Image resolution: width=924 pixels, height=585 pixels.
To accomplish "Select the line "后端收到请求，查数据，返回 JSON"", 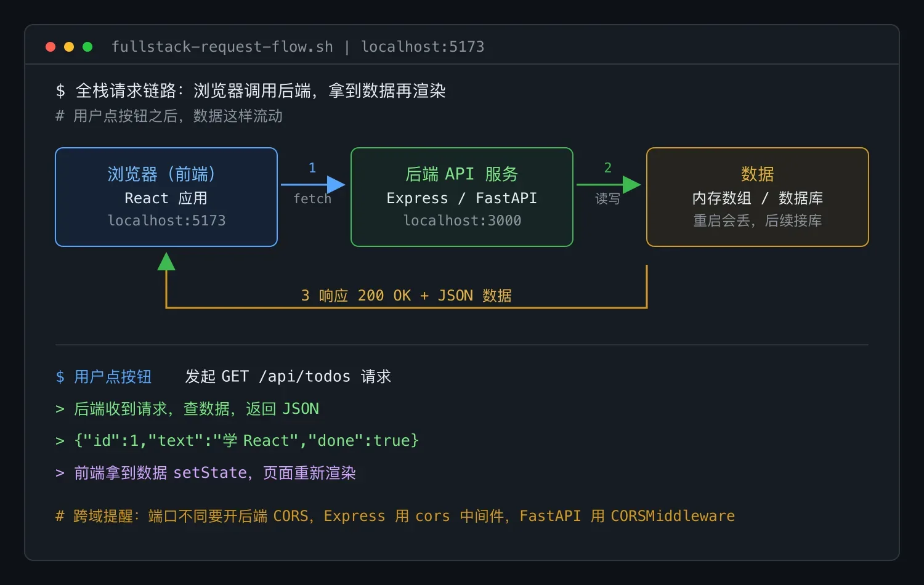I will coord(197,409).
